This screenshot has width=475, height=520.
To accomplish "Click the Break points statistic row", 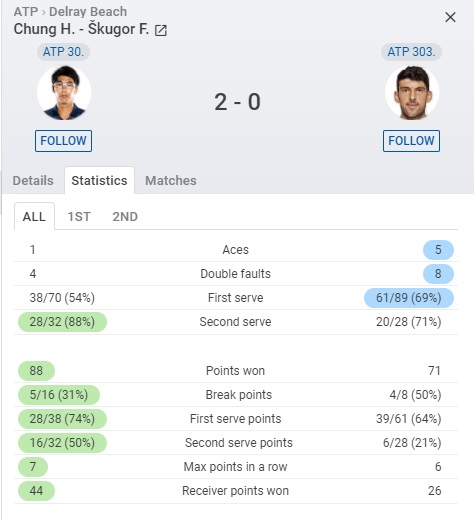I will pos(236,395).
